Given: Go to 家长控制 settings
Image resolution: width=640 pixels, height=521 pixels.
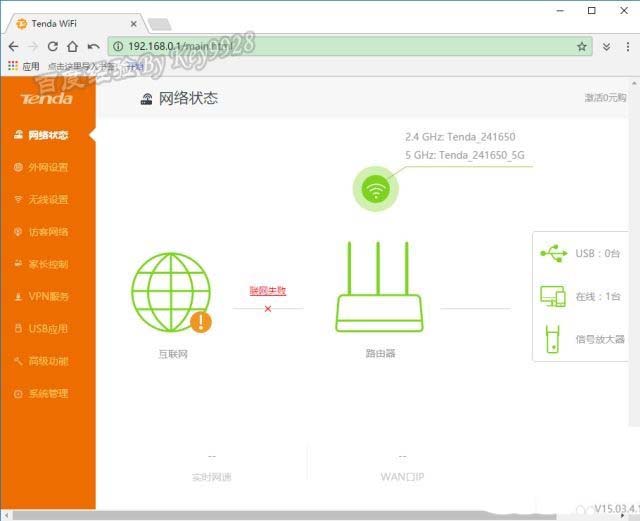Looking at the screenshot, I should coord(47,264).
